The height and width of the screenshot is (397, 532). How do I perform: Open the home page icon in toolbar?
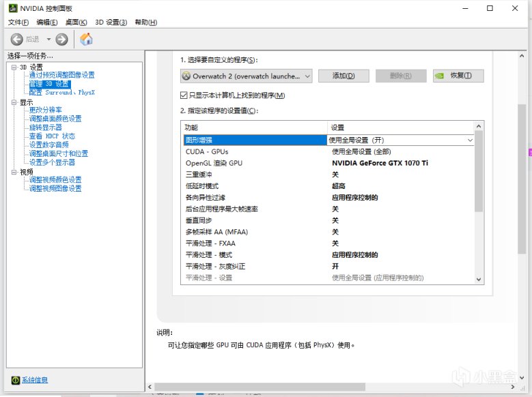click(86, 39)
